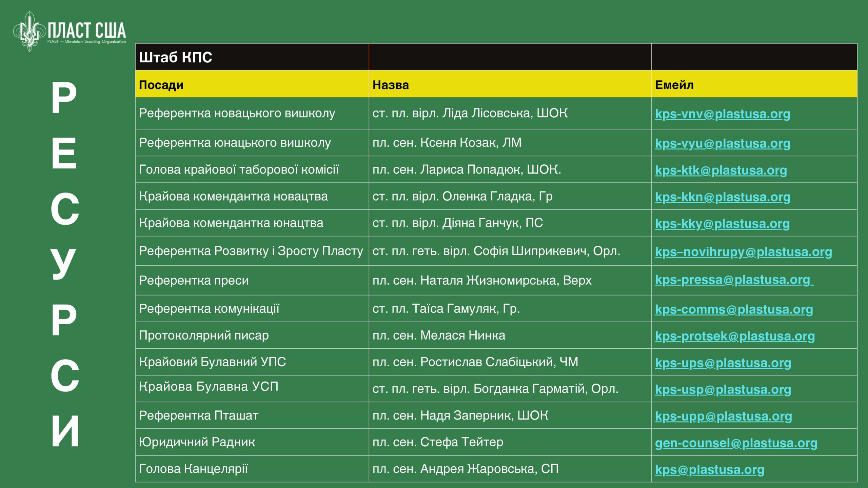The width and height of the screenshot is (868, 488).
Task: Click the Назва column header cell
Action: [391, 85]
